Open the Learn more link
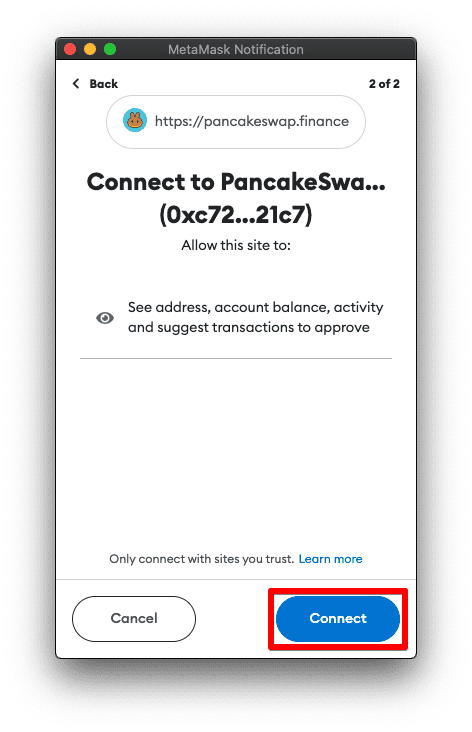Screen dimensions: 472x732 click(331, 559)
